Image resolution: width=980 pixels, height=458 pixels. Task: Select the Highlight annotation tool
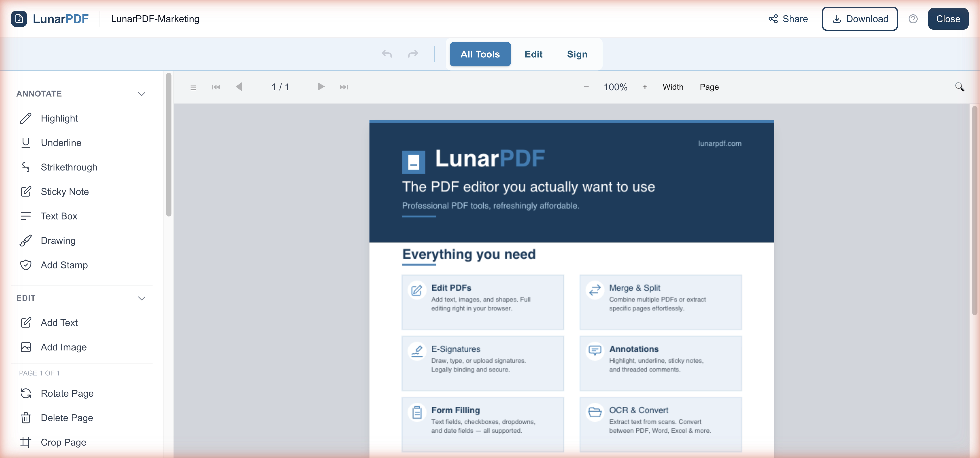click(x=59, y=118)
